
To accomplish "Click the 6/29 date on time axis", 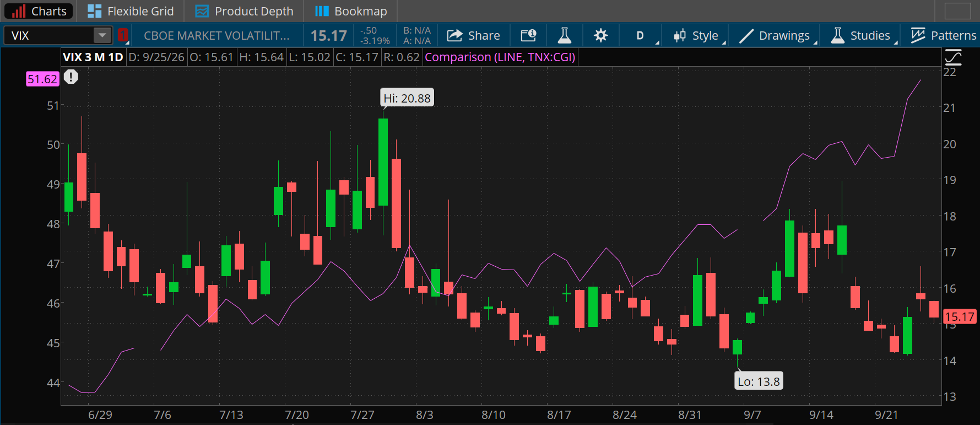I will [100, 415].
